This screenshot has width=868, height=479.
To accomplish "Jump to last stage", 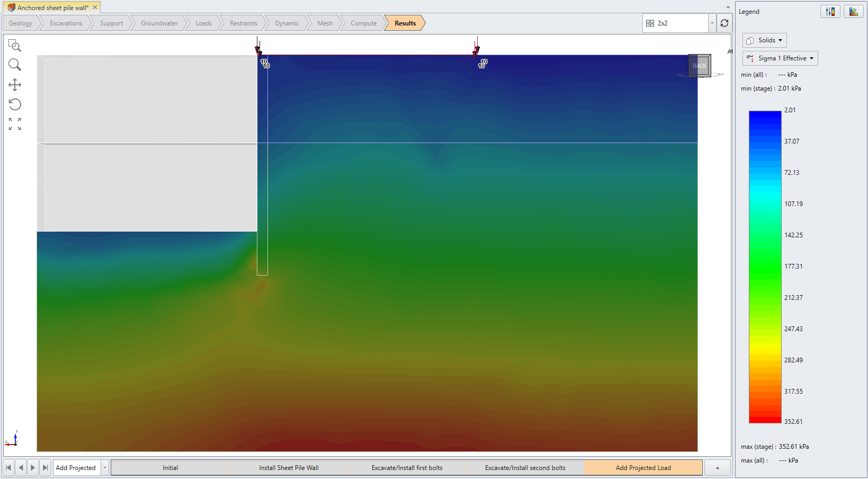I will pyautogui.click(x=45, y=468).
